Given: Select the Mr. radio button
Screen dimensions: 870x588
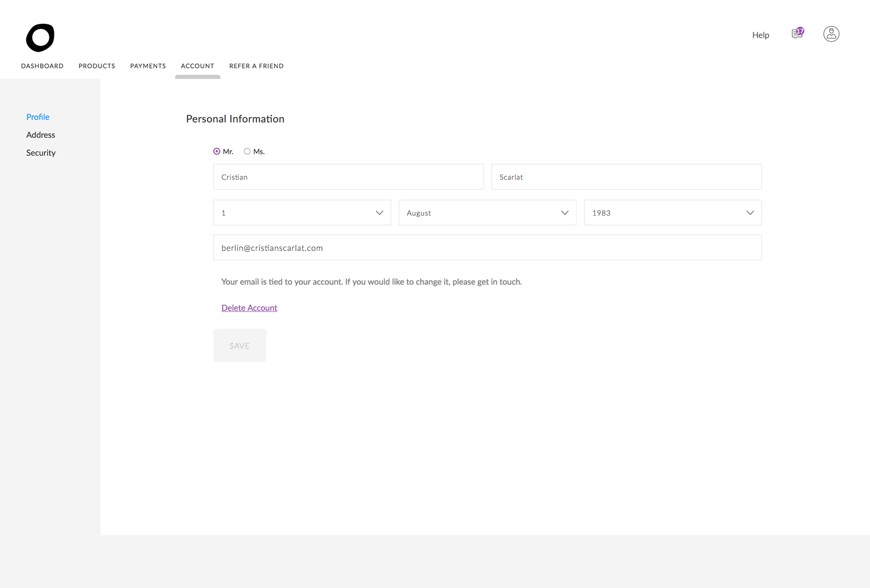Looking at the screenshot, I should coord(217,151).
